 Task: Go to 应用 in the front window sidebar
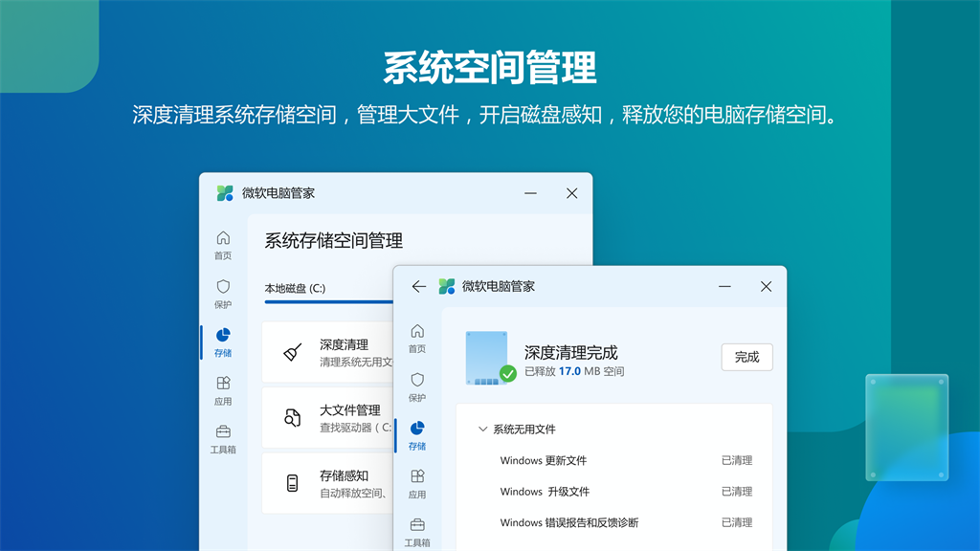pos(417,484)
